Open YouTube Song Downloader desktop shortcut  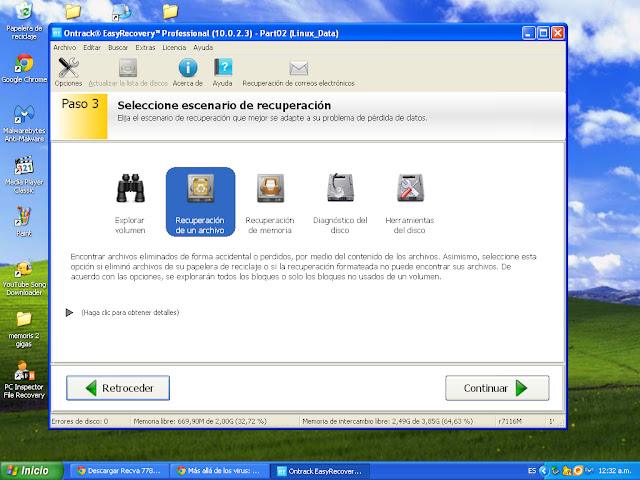tap(24, 278)
